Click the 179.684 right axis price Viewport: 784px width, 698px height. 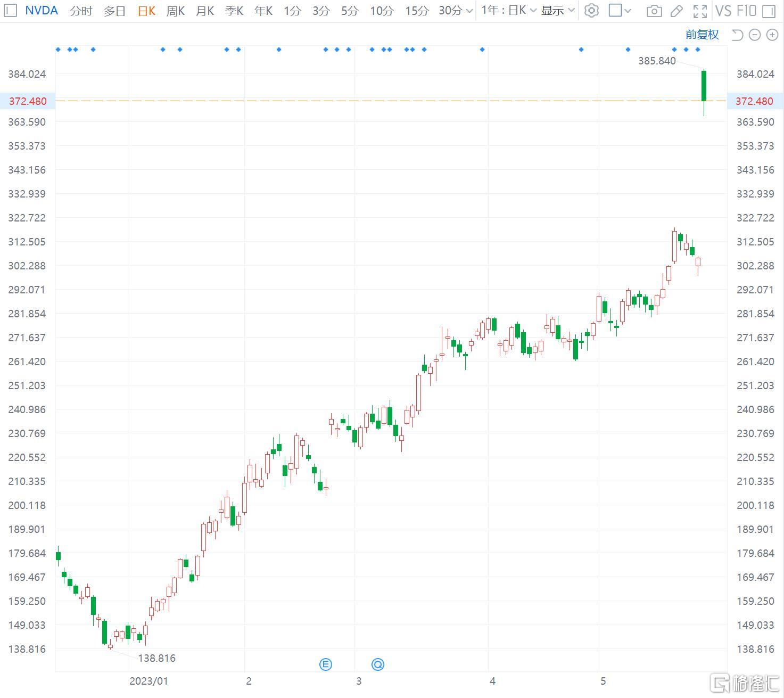point(755,553)
